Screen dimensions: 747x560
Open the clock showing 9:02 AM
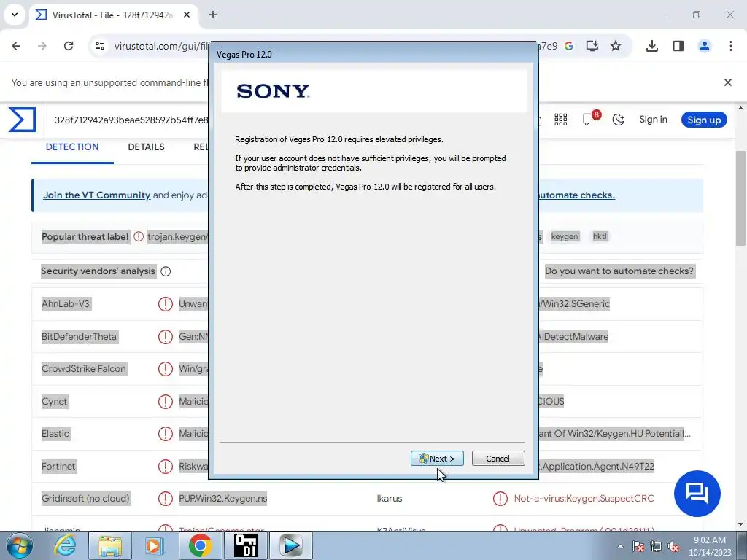[x=709, y=545]
